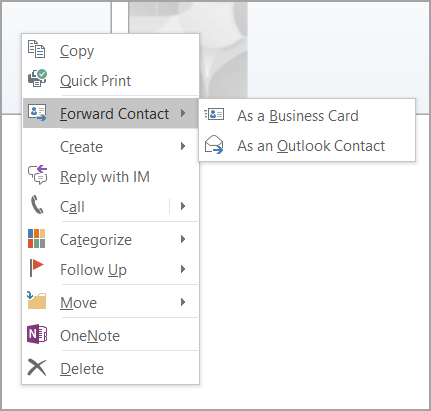Click the Quick Print printer icon
The width and height of the screenshot is (431, 411).
37,78
